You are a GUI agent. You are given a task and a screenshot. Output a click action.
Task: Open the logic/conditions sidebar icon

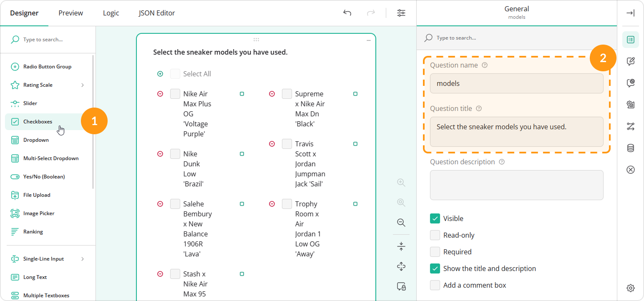pyautogui.click(x=631, y=126)
